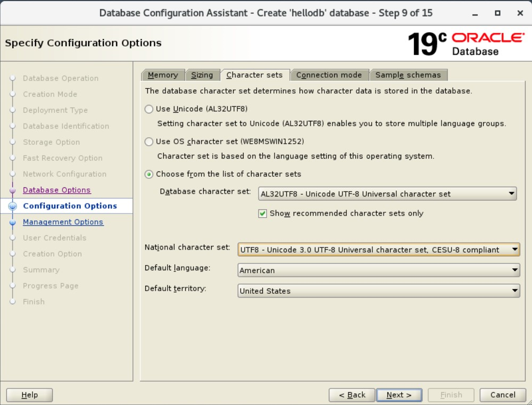Jump to the Management Options step
The image size is (532, 405).
click(x=63, y=222)
